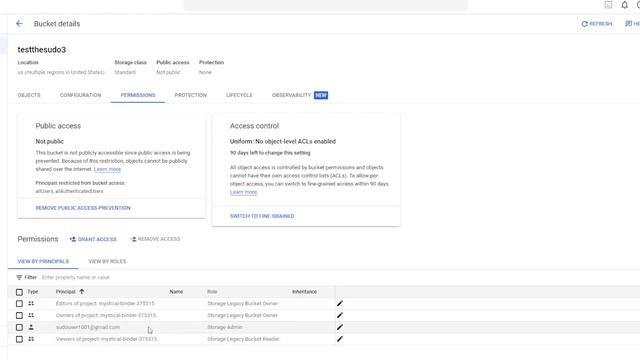The width and height of the screenshot is (640, 360).
Task: Open the Protection tab
Action: 191,95
